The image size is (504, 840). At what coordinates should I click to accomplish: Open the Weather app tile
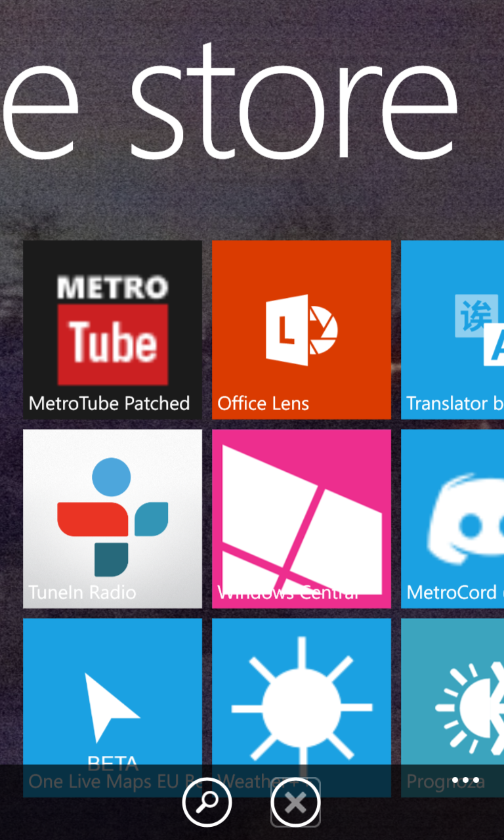301,707
